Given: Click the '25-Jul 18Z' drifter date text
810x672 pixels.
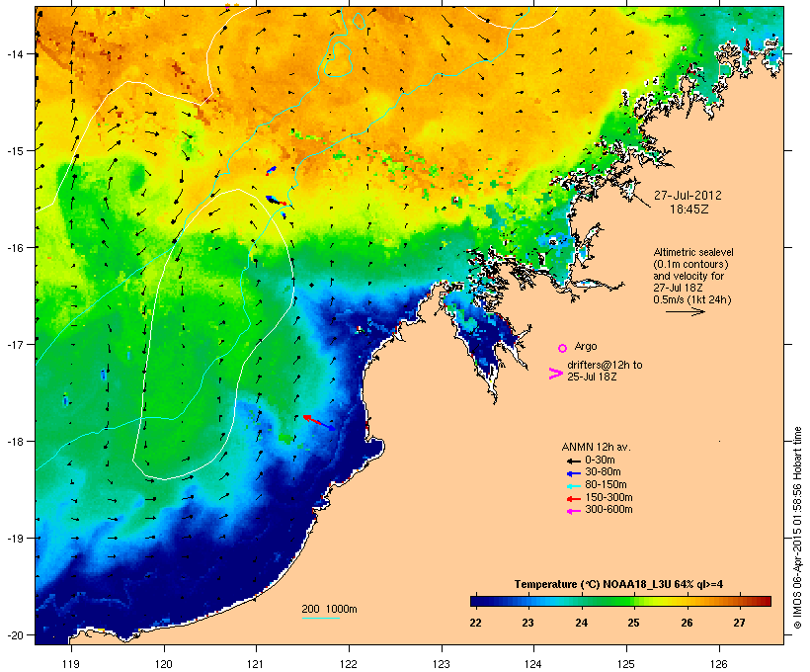Looking at the screenshot, I should tap(592, 377).
